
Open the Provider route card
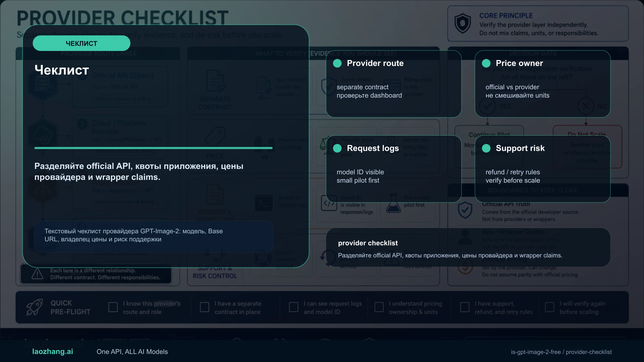[x=394, y=84]
